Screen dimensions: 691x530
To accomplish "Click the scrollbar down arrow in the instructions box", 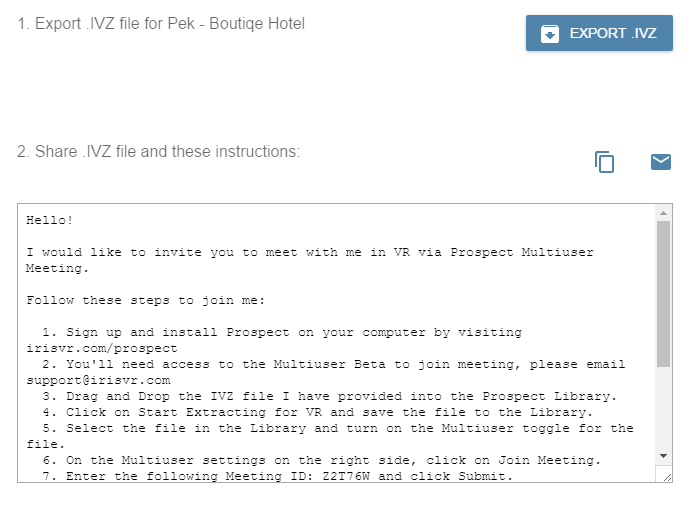I will click(663, 456).
